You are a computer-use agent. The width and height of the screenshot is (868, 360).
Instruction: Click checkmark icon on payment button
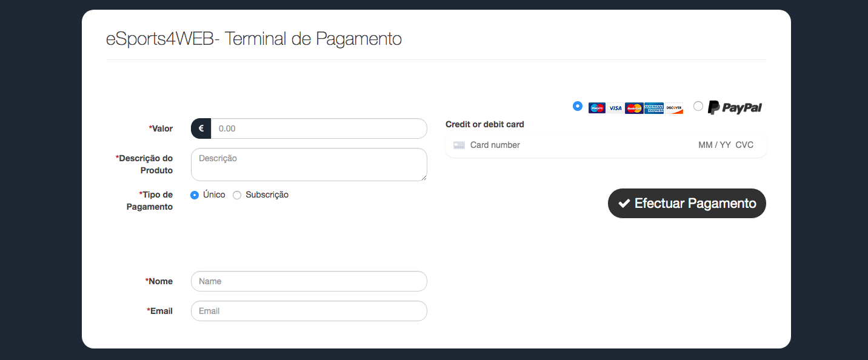pos(624,204)
